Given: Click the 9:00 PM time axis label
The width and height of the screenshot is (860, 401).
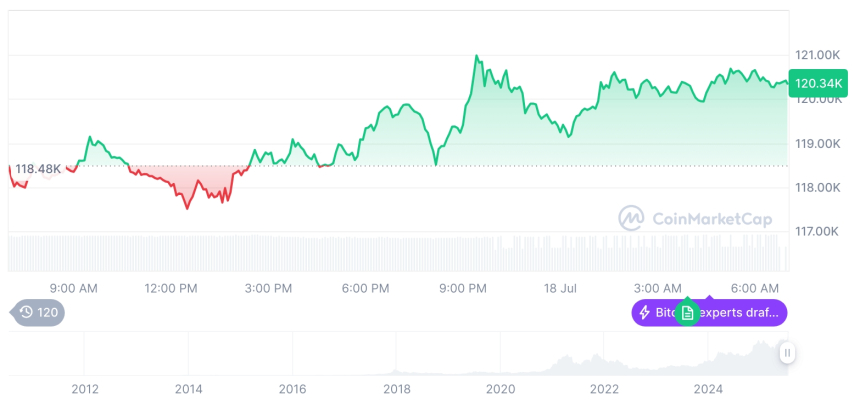Looking at the screenshot, I should click(463, 289).
